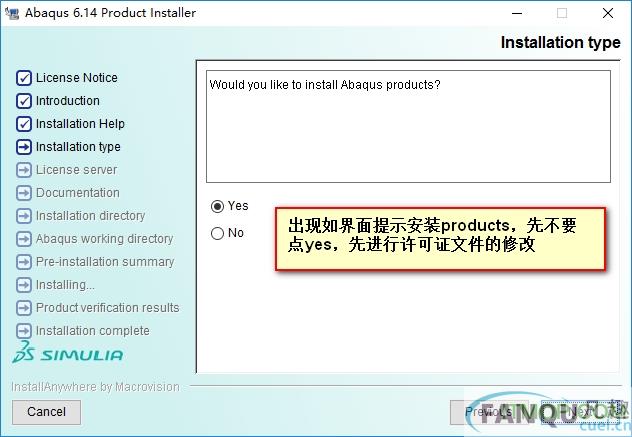This screenshot has width=632, height=437.
Task: Click the install Abaqus products question text box
Action: coord(408,127)
